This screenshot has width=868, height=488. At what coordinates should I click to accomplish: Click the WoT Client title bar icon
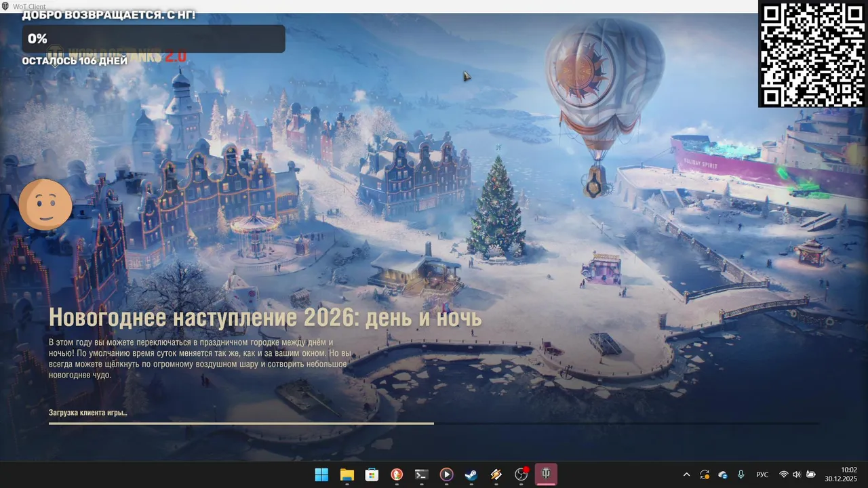tap(5, 6)
